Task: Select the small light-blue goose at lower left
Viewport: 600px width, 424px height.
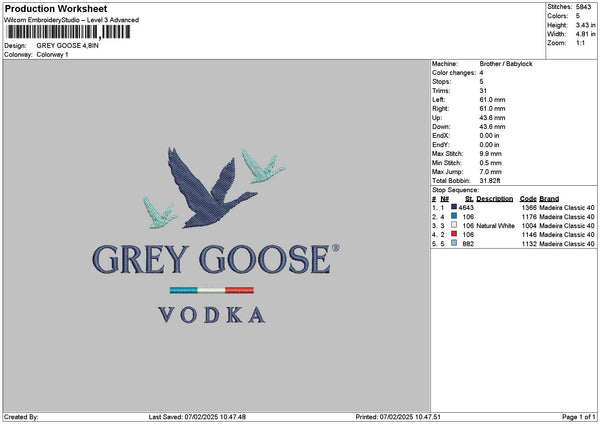Action: point(160,213)
